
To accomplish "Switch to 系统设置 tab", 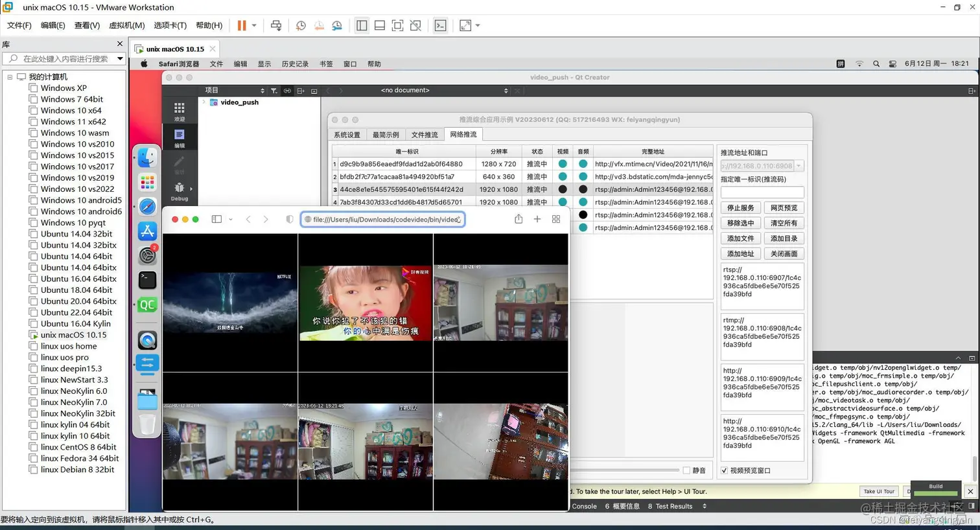I will [347, 135].
